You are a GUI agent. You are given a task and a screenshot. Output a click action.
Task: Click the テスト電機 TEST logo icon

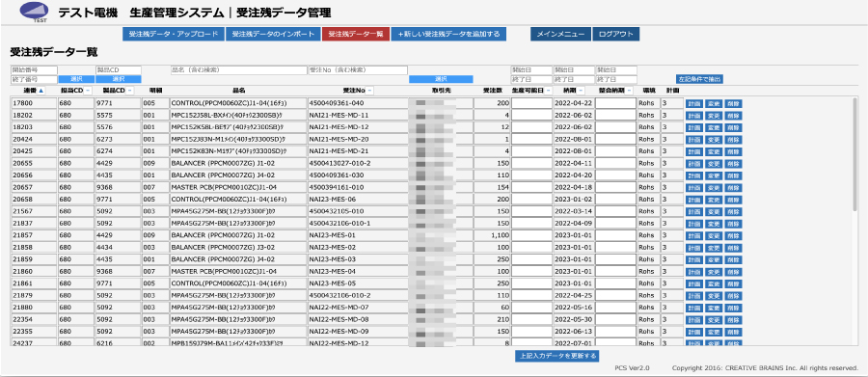click(34, 13)
